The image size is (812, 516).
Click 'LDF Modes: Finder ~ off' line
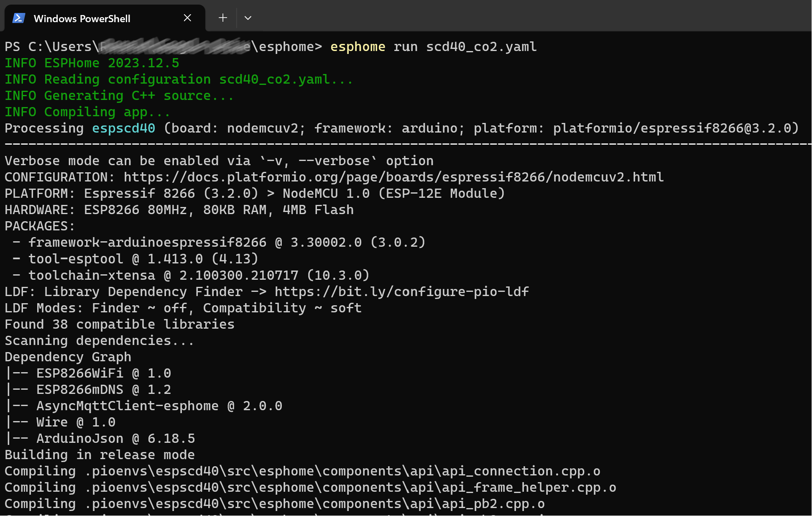click(x=183, y=308)
